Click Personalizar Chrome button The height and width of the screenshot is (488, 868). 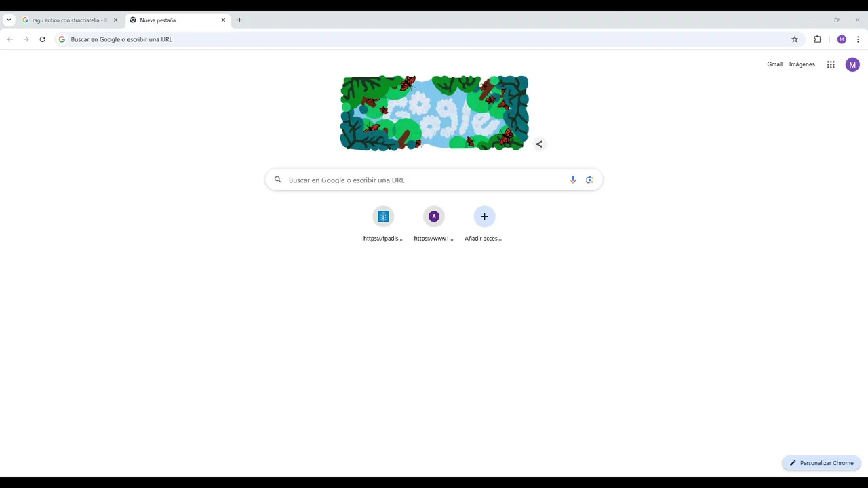click(821, 463)
